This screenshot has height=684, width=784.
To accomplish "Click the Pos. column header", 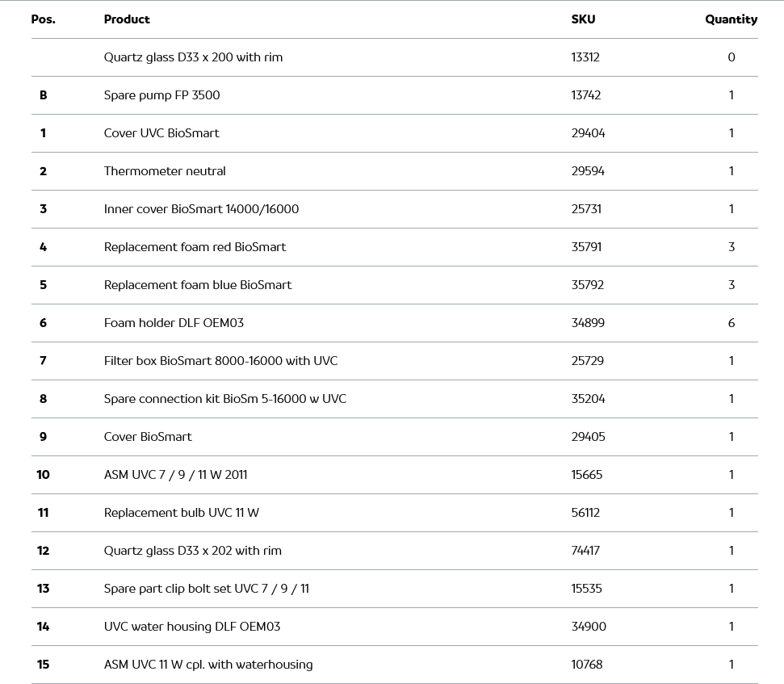I will (44, 19).
